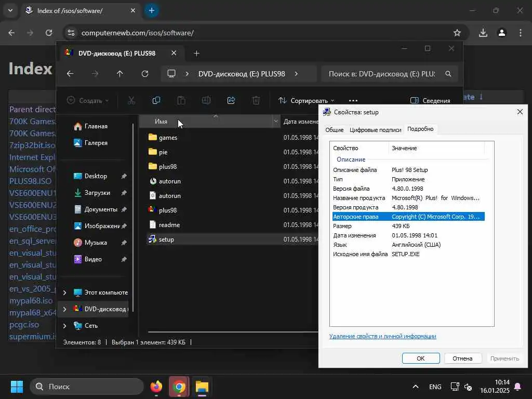Show hidden system tray icons
This screenshot has width=532, height=399.
click(415, 387)
